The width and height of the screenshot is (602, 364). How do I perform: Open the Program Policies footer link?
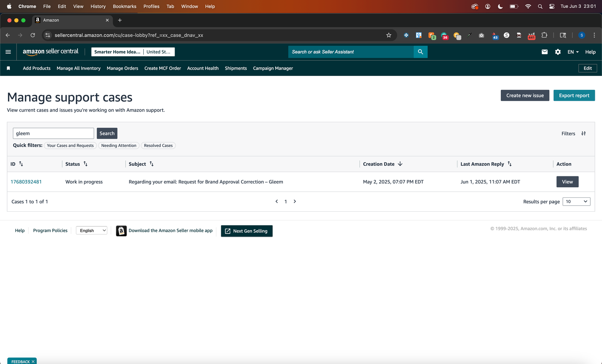coord(50,231)
